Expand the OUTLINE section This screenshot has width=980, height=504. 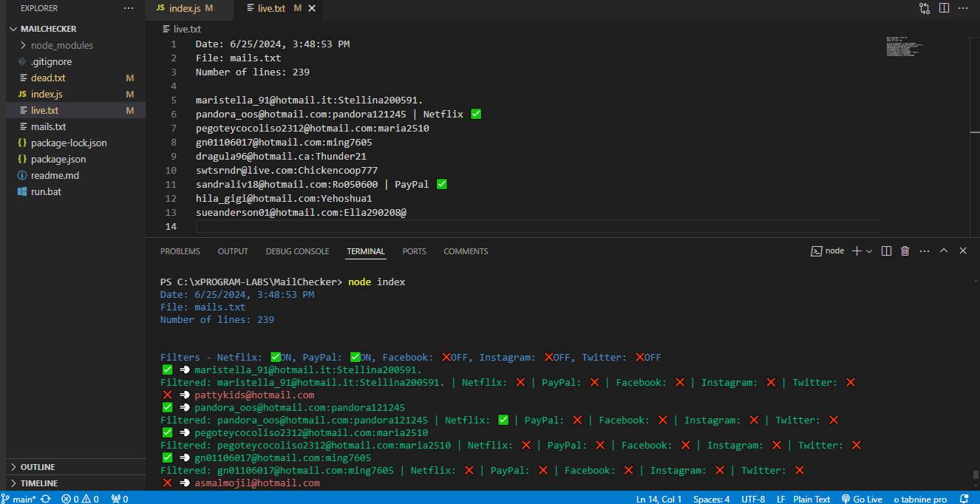pos(38,467)
